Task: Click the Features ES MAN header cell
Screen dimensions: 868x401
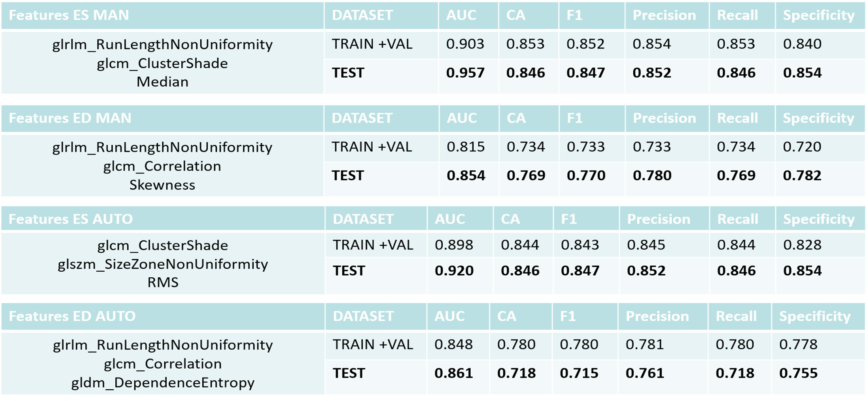Action: [x=69, y=15]
